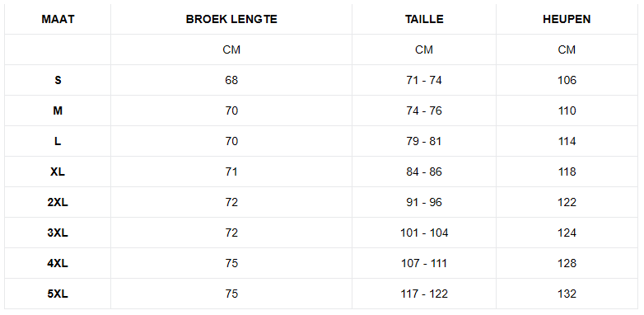This screenshot has height=315, width=644.
Task: Click the L size row label
Action: [58, 142]
